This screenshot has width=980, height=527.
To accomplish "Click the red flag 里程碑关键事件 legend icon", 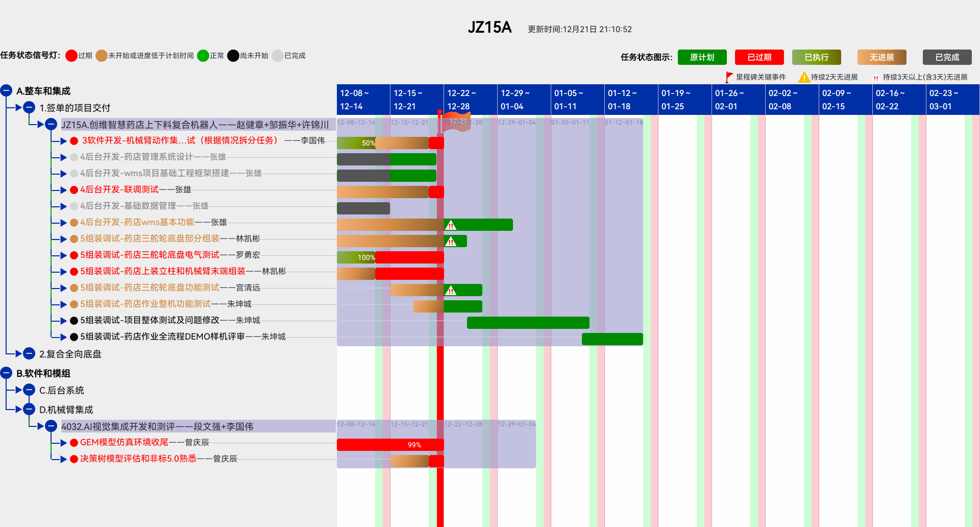I will point(729,77).
